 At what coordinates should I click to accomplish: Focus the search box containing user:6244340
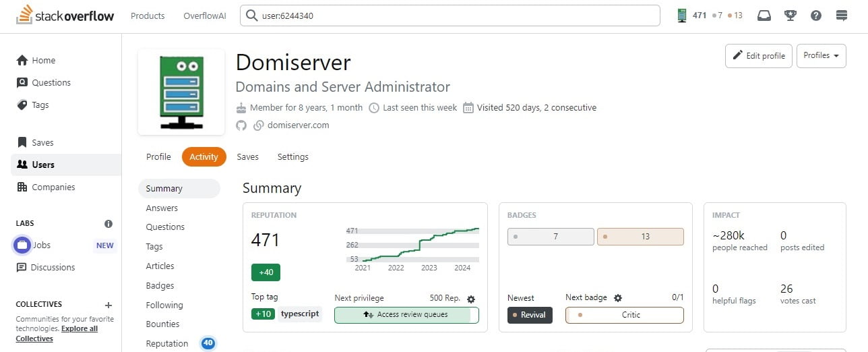(x=450, y=16)
